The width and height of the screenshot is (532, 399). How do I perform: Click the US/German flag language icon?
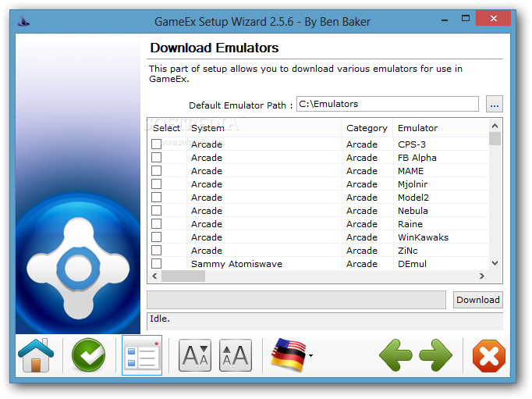coord(289,354)
